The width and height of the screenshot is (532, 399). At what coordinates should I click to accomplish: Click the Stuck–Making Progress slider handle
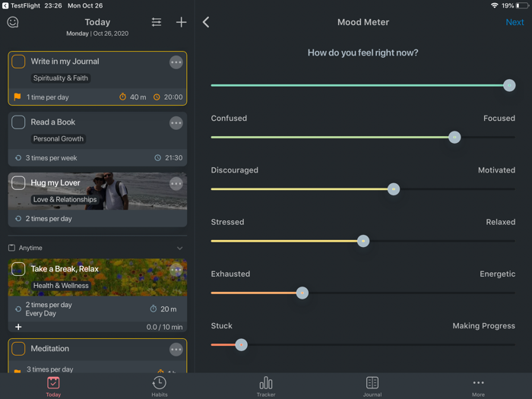click(x=241, y=345)
